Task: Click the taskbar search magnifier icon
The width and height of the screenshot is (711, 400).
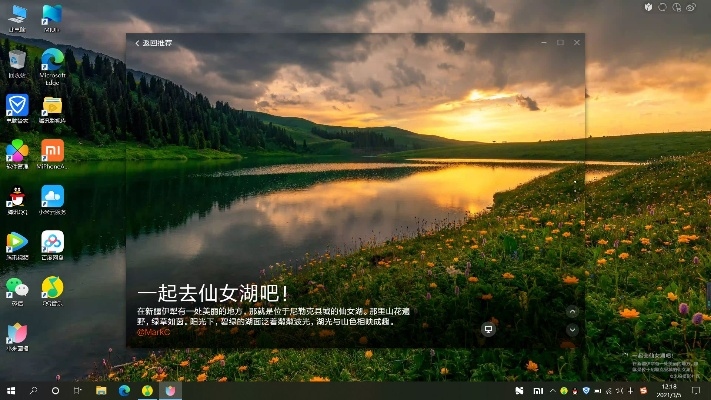Action: 33,390
